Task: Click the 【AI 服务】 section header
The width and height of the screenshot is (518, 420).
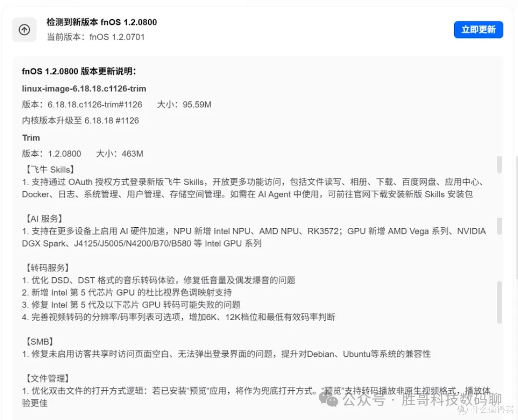Action: (43, 219)
